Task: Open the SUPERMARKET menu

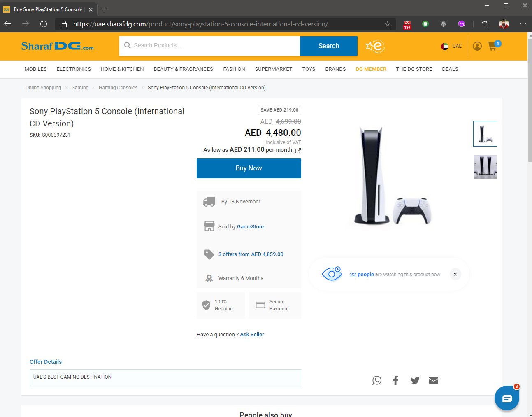Action: 274,69
